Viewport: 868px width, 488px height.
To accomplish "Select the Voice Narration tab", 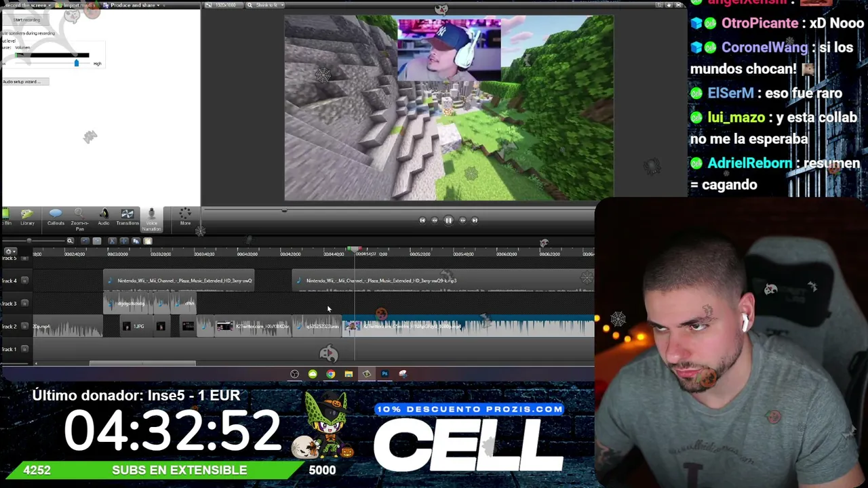I will pos(151,220).
